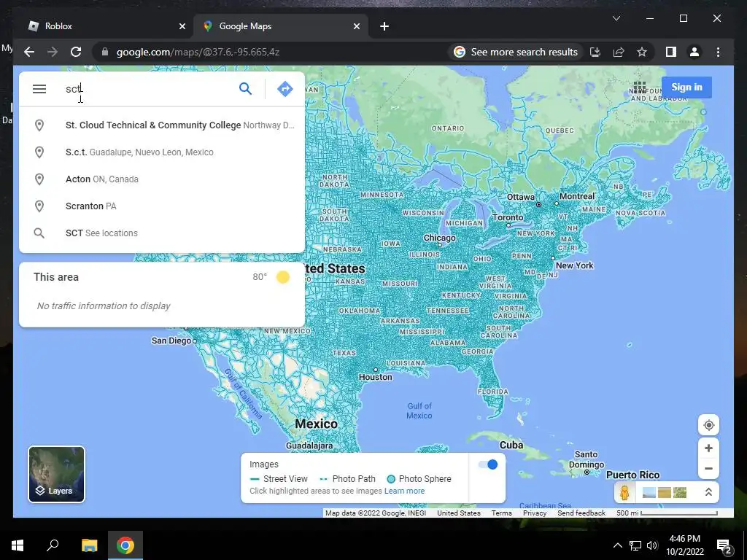The width and height of the screenshot is (747, 560).
Task: Click See more search results chip
Action: 516,52
